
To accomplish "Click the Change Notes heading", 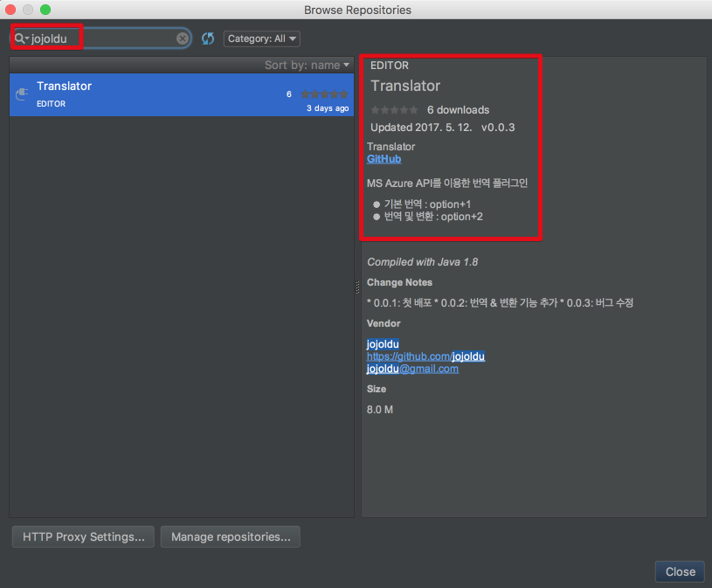I will coord(399,282).
